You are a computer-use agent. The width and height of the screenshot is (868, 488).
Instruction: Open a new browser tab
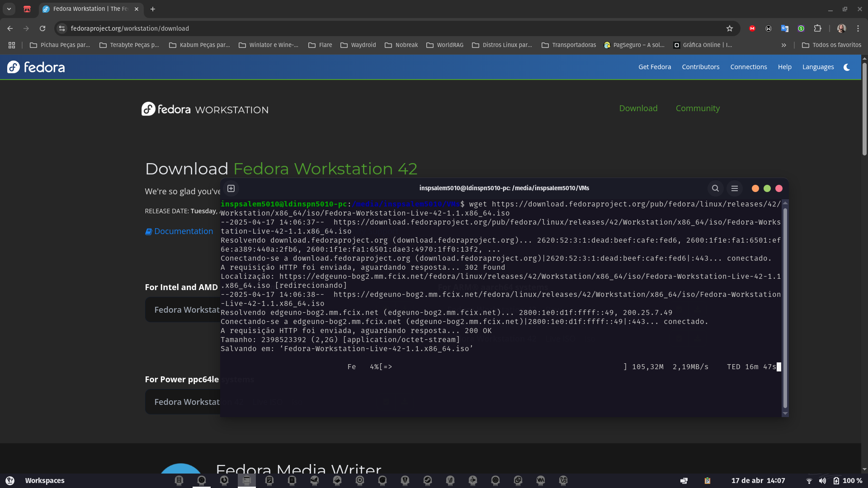tap(153, 9)
